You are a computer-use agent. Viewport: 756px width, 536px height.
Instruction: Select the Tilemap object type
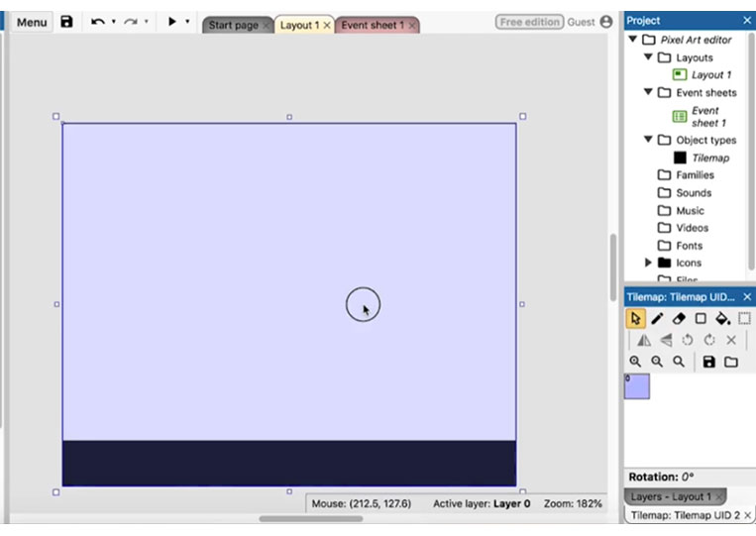[710, 158]
